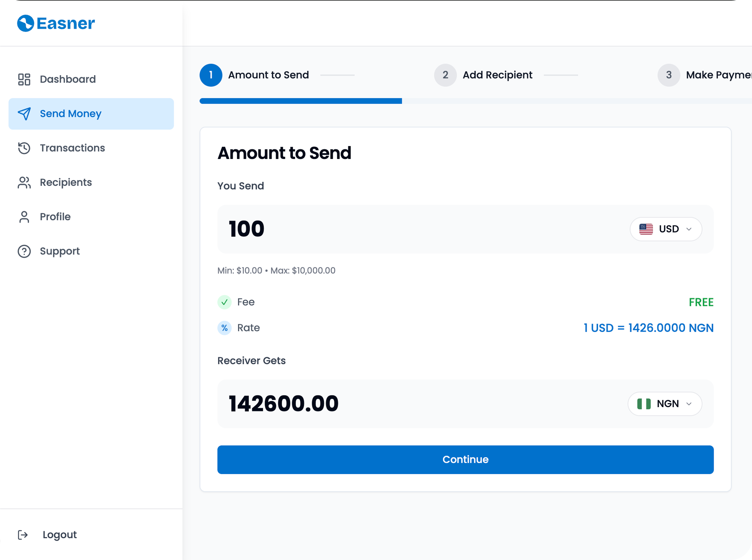Open the Transactions page
The height and width of the screenshot is (560, 752).
72,148
